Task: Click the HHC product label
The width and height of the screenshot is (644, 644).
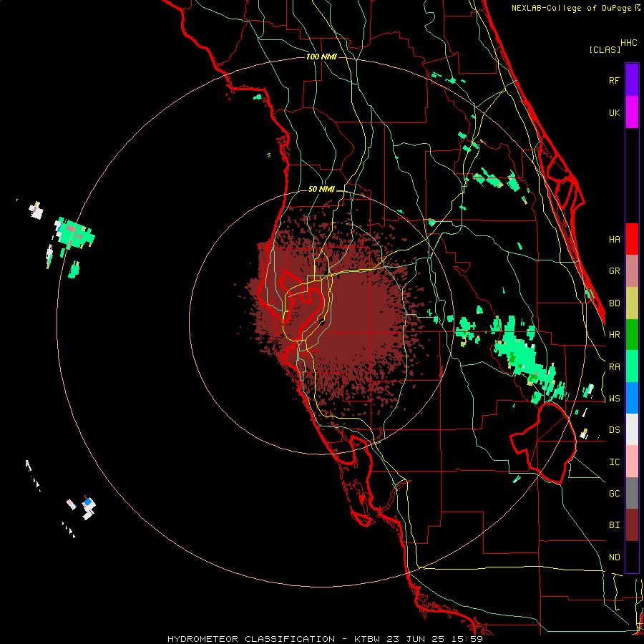Action: [628, 43]
